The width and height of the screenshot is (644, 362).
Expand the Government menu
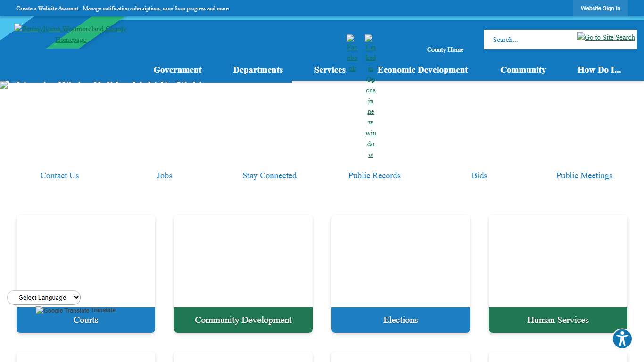[177, 70]
